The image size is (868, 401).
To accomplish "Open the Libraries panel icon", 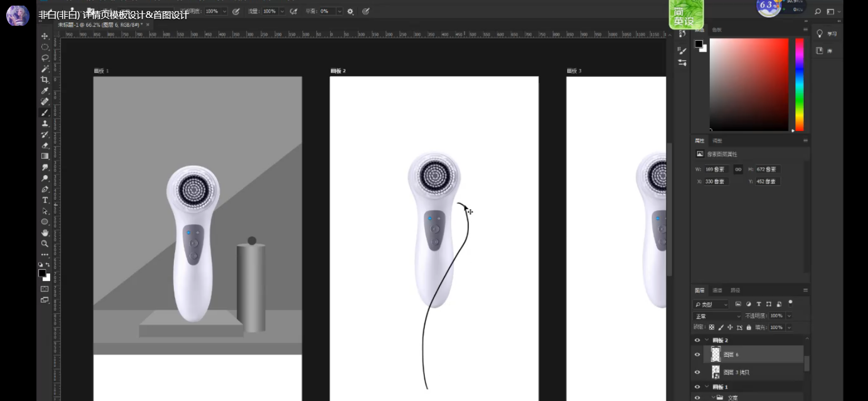I will click(x=820, y=50).
